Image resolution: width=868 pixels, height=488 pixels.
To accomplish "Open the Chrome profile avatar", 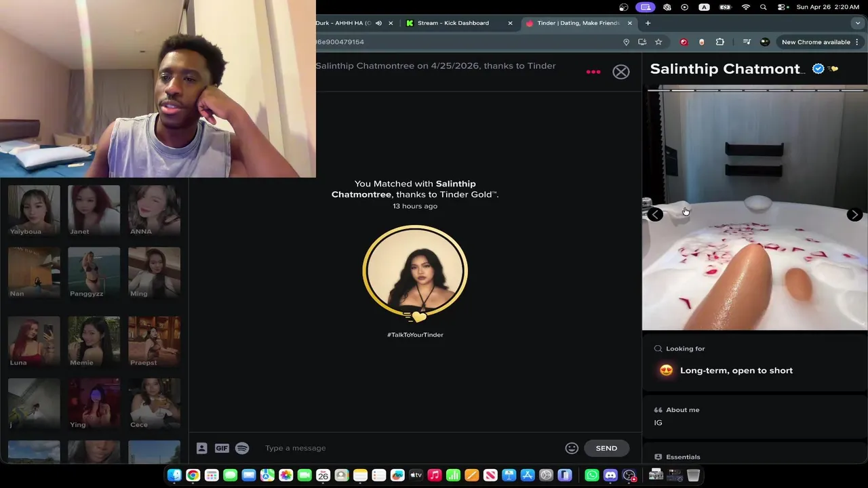I will [765, 42].
